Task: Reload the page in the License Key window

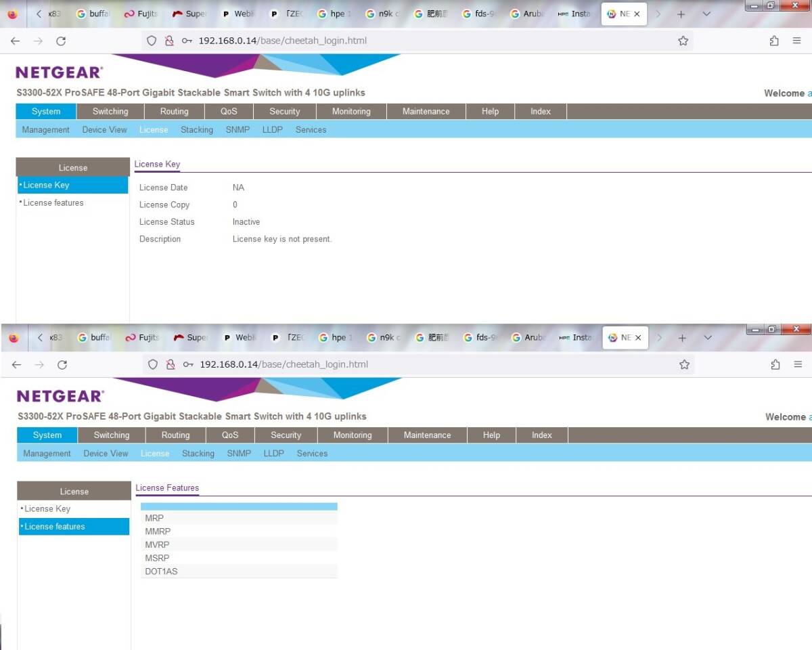Action: click(x=61, y=41)
